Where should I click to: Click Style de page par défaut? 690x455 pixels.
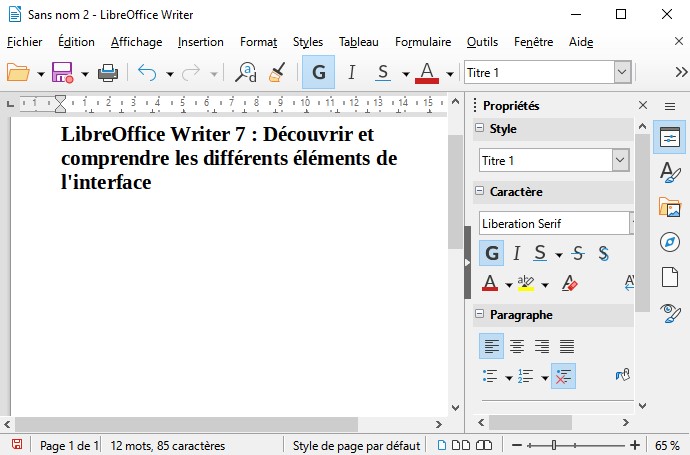pos(356,446)
